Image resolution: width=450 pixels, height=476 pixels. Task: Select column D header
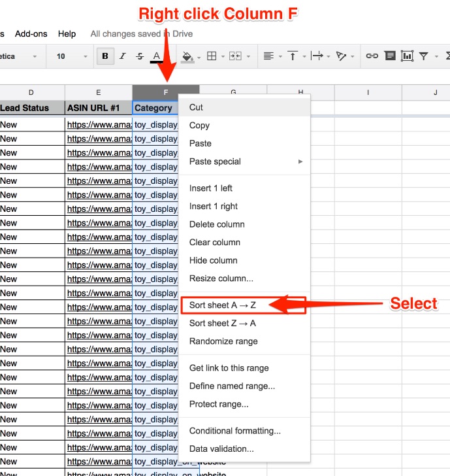click(x=32, y=93)
